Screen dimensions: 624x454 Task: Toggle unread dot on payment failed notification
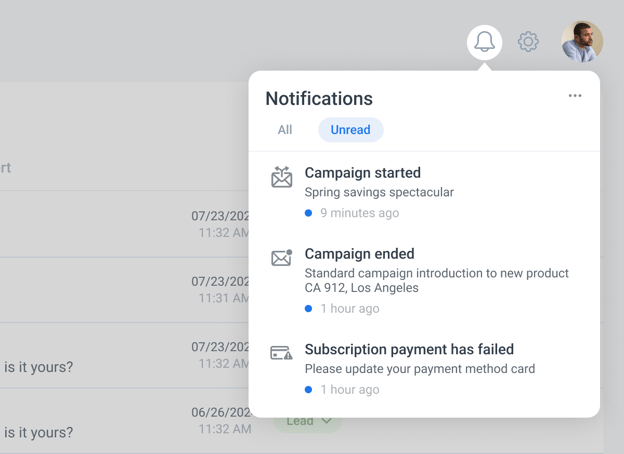click(x=308, y=390)
